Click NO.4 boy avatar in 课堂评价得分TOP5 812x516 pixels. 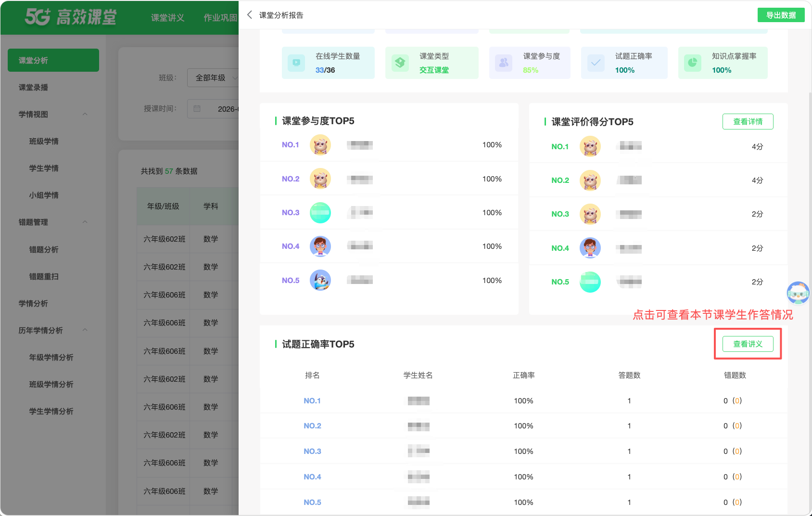coord(590,248)
